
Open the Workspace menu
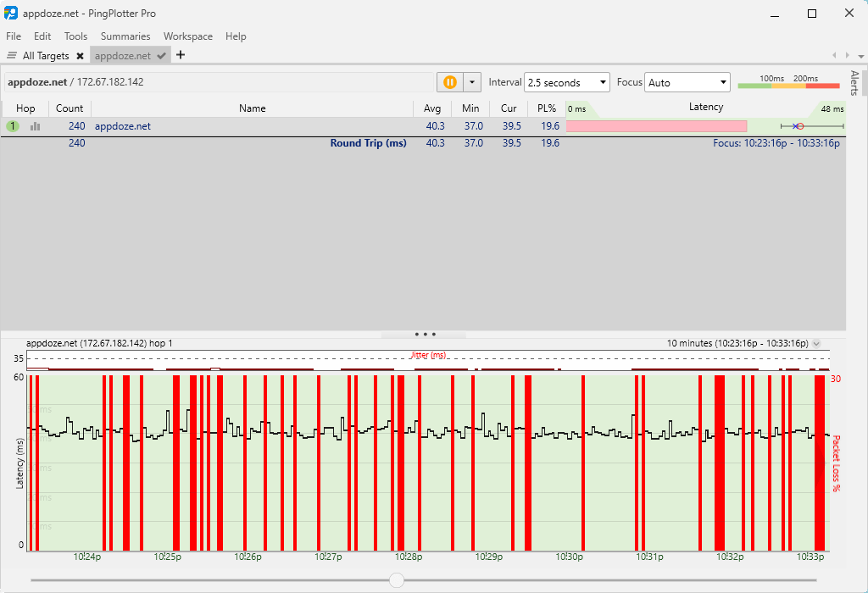tap(187, 36)
